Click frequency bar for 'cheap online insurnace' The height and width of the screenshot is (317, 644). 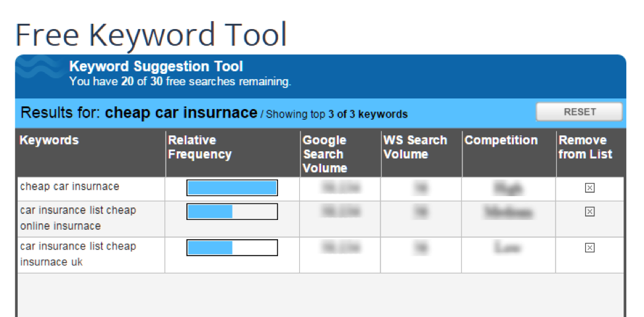pos(232,211)
